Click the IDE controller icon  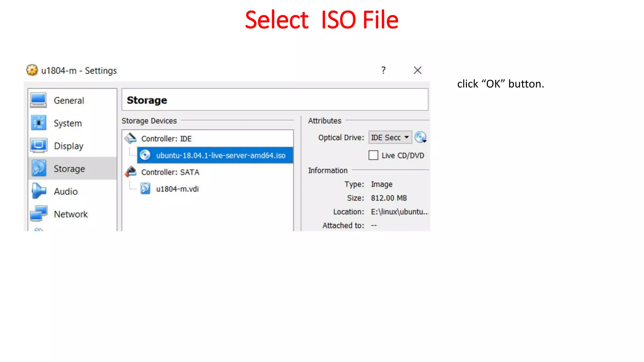130,138
